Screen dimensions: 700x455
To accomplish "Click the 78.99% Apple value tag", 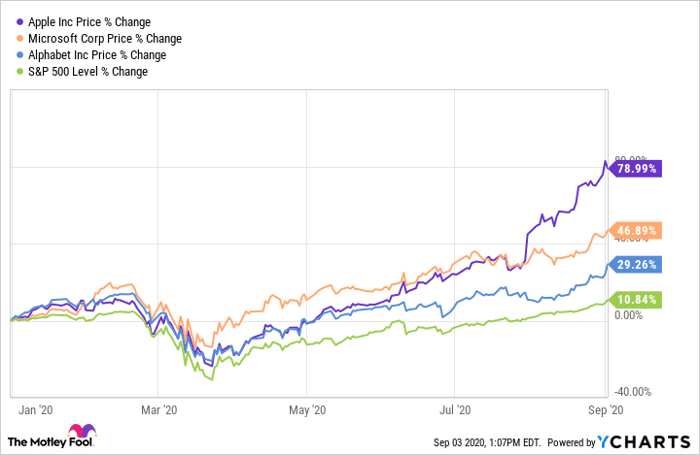I will click(632, 169).
